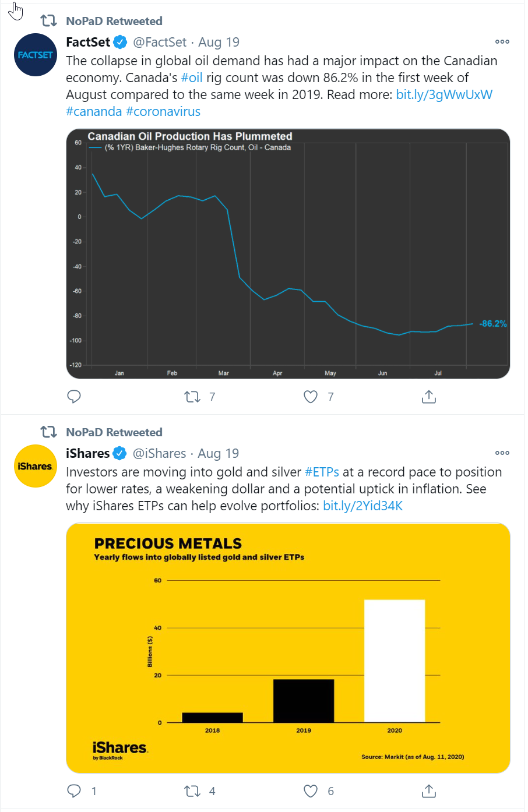This screenshot has width=528, height=812.
Task: Click the #coronavirus hashtag
Action: pyautogui.click(x=163, y=112)
